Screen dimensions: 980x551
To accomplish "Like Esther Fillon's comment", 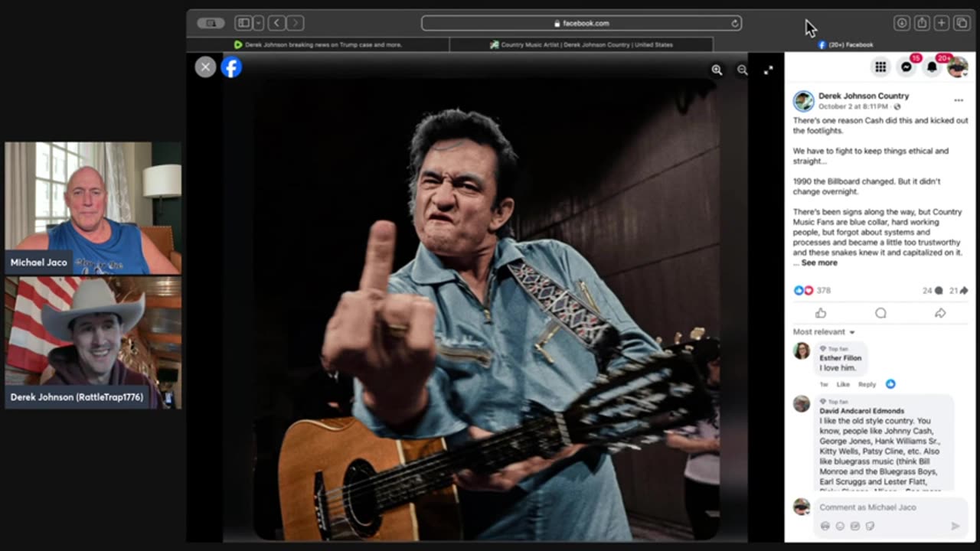I will point(843,384).
